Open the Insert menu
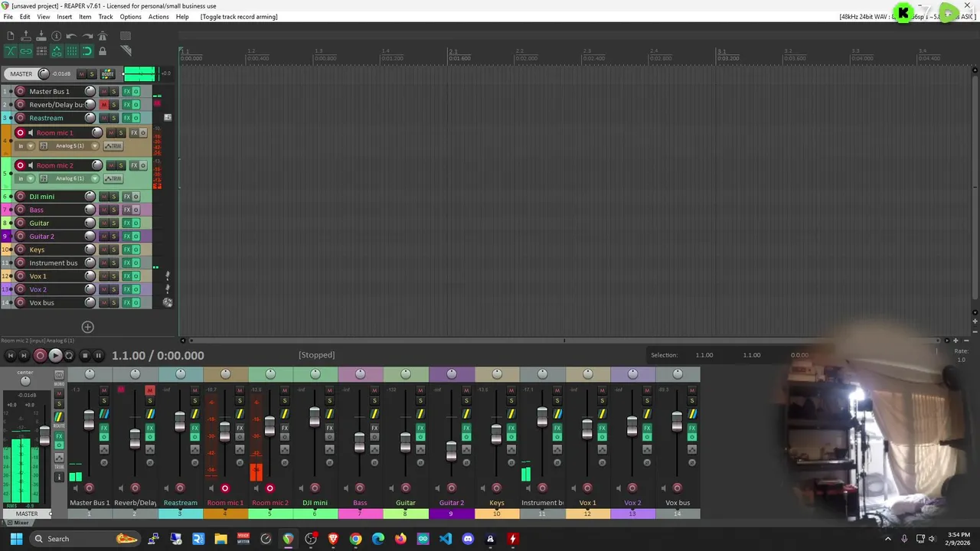Screen dimensions: 980x551 (x=64, y=17)
